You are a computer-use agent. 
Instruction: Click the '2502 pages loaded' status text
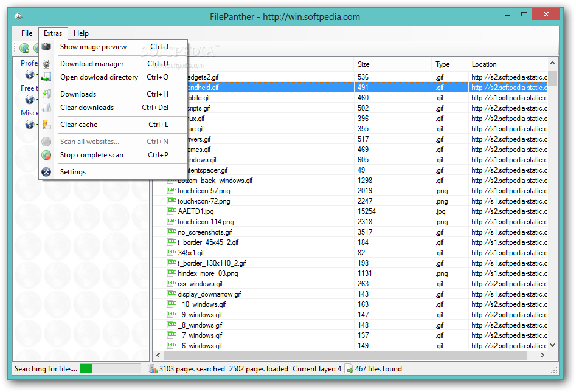click(x=259, y=368)
